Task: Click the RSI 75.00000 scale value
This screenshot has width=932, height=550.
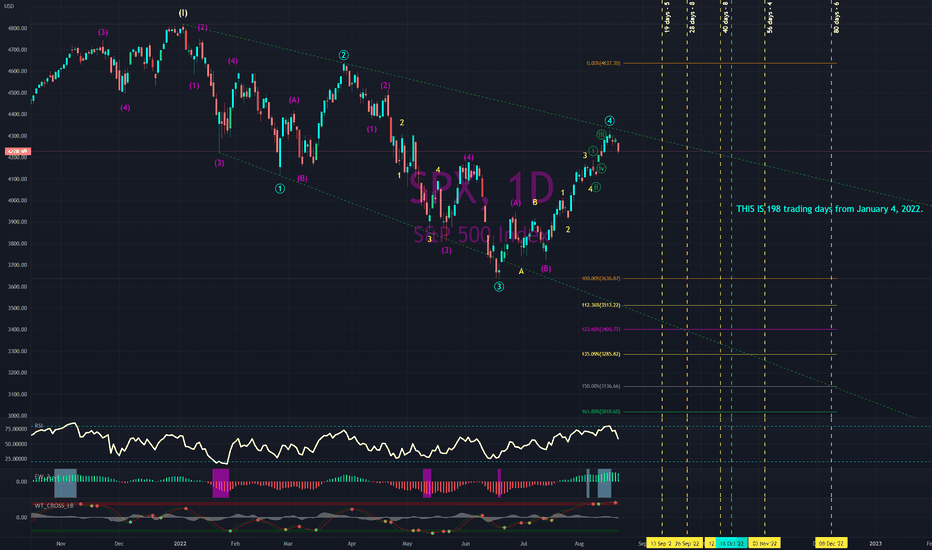Action: (16, 429)
